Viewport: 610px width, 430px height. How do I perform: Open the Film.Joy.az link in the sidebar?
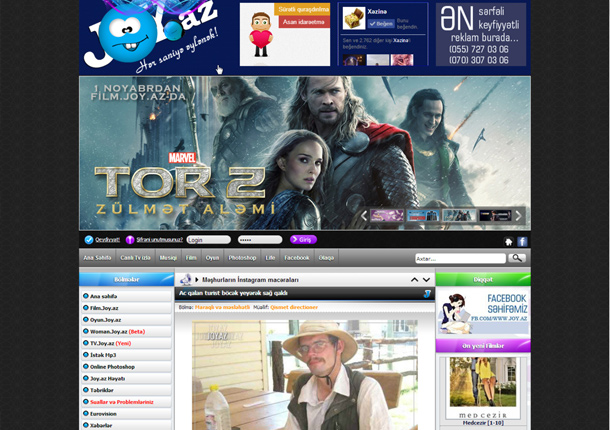pyautogui.click(x=104, y=309)
